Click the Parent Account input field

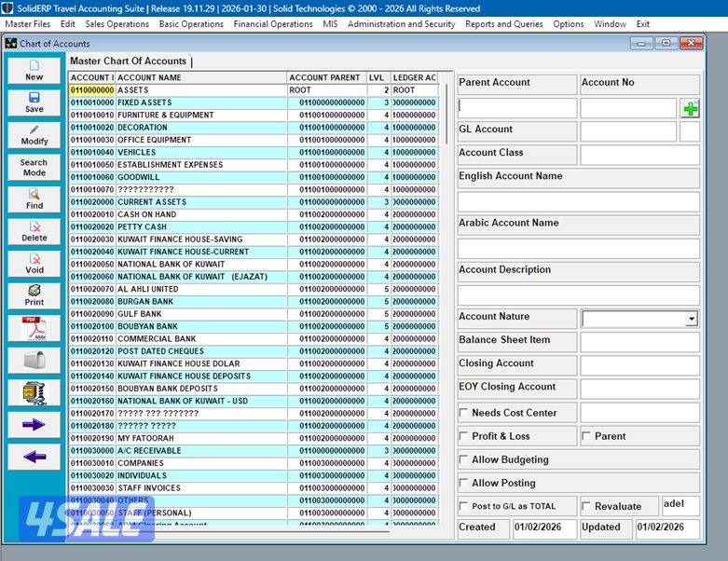[x=517, y=108]
